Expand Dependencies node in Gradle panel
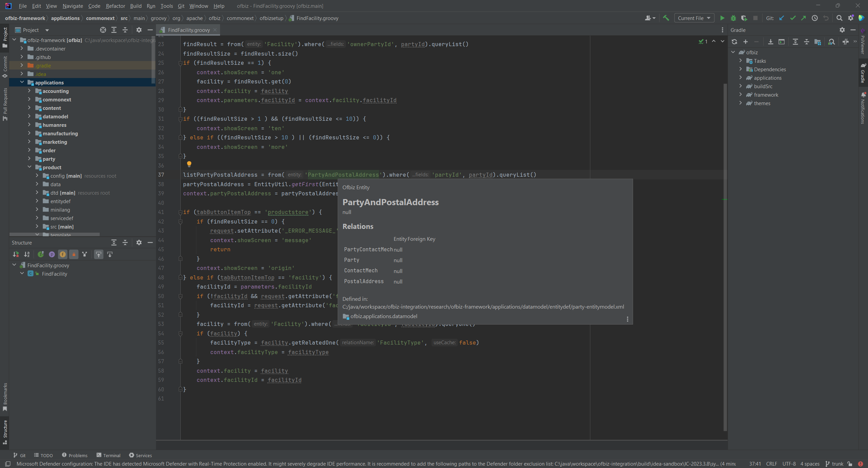 point(741,69)
